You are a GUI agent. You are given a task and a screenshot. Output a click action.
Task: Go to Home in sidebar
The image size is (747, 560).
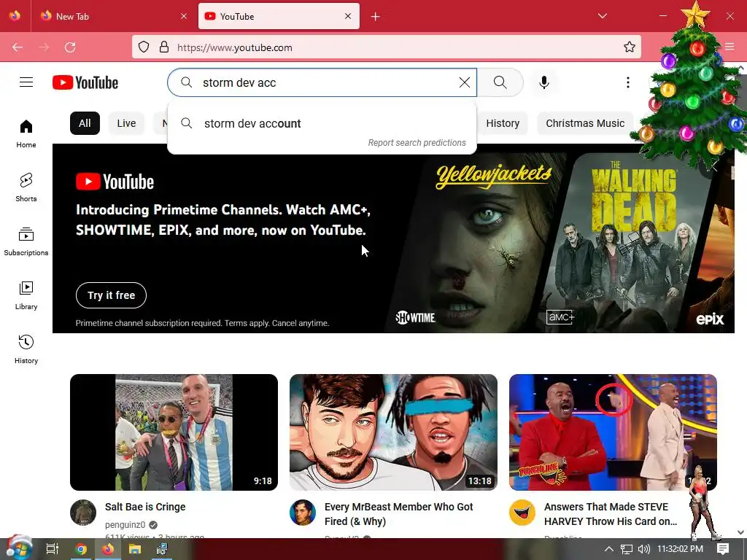coord(26,134)
